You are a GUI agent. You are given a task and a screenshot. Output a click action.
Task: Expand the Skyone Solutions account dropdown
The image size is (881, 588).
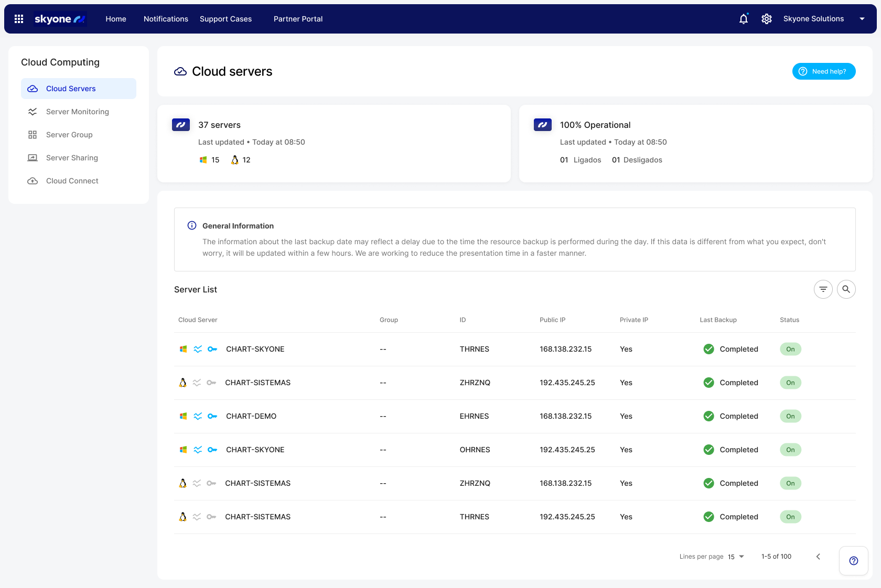pyautogui.click(x=862, y=19)
